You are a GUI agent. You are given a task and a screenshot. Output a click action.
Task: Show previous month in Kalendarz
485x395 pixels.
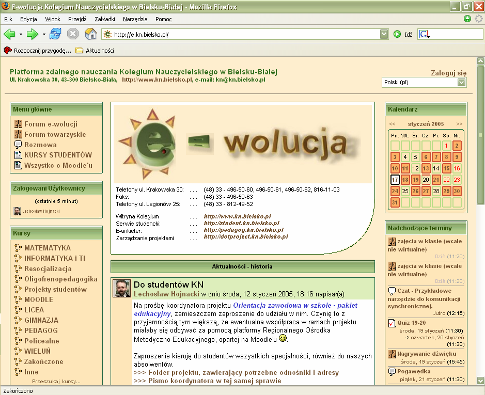(392, 124)
